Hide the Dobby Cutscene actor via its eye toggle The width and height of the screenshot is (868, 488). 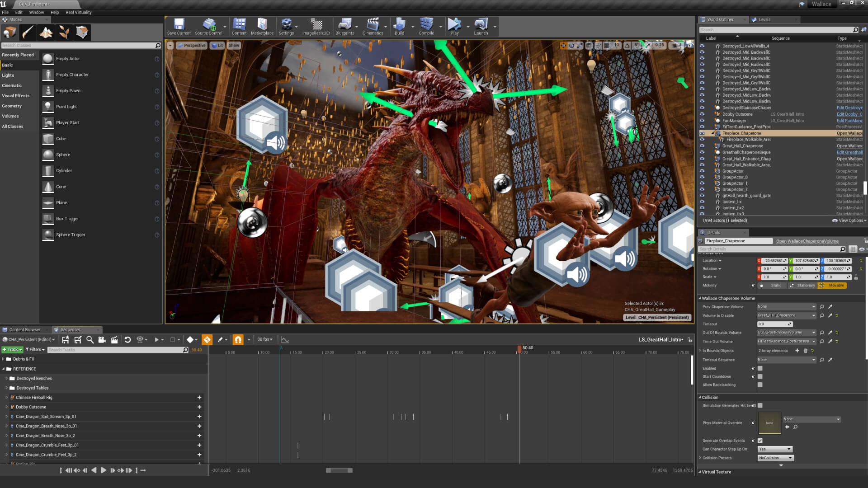pyautogui.click(x=702, y=114)
